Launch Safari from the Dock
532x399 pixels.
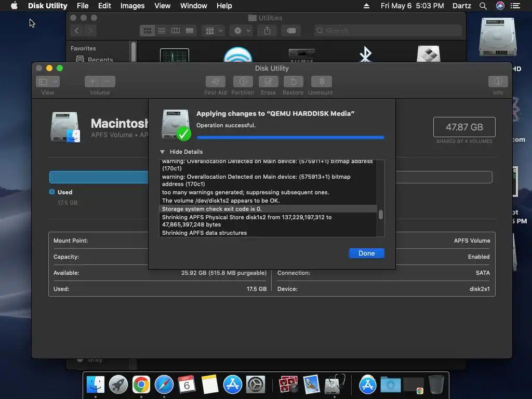point(164,385)
